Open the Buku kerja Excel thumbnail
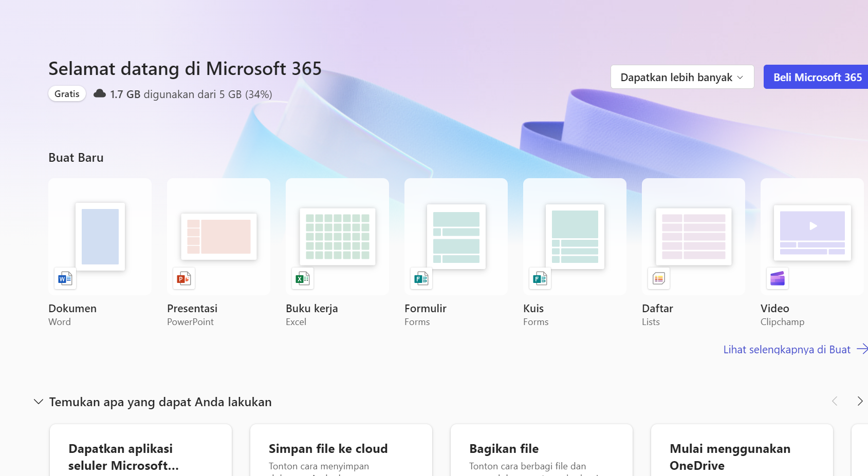The height and width of the screenshot is (476, 868). 338,237
